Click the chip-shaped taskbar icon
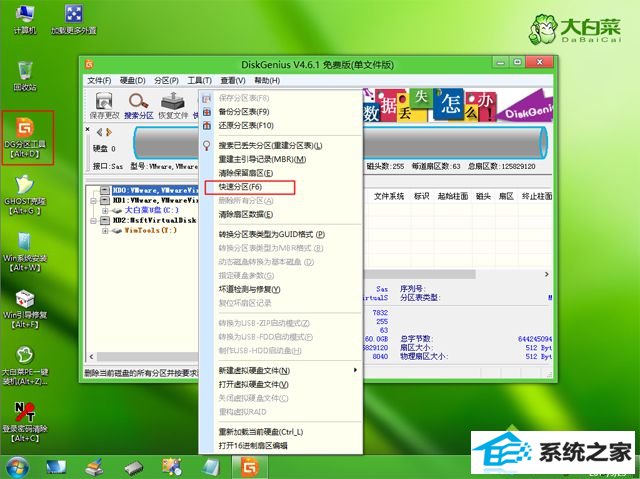Image resolution: width=640 pixels, height=479 pixels. pos(134,468)
